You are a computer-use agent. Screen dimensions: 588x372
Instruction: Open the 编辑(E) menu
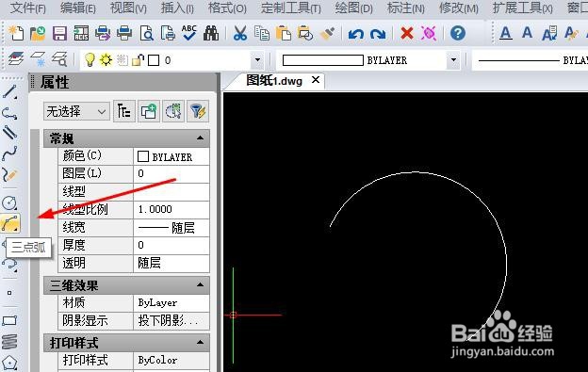pos(77,8)
